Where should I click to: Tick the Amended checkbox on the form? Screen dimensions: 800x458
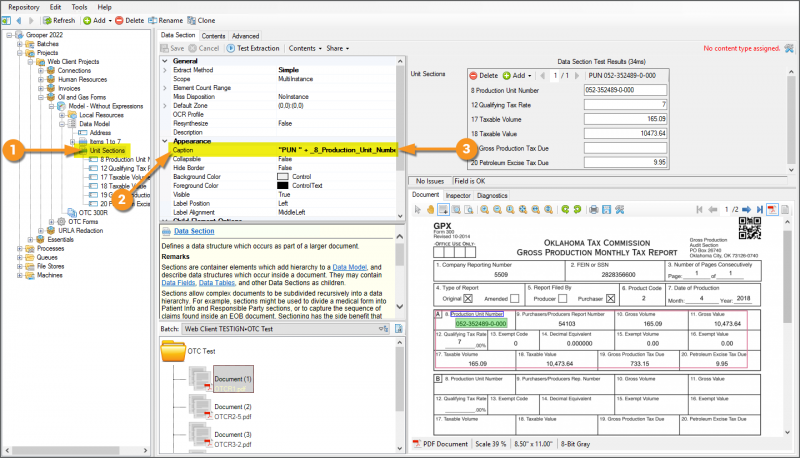pyautogui.click(x=512, y=299)
